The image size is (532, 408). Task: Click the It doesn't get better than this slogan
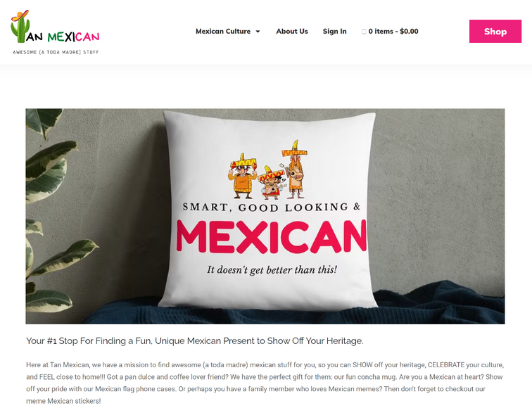[x=272, y=270]
